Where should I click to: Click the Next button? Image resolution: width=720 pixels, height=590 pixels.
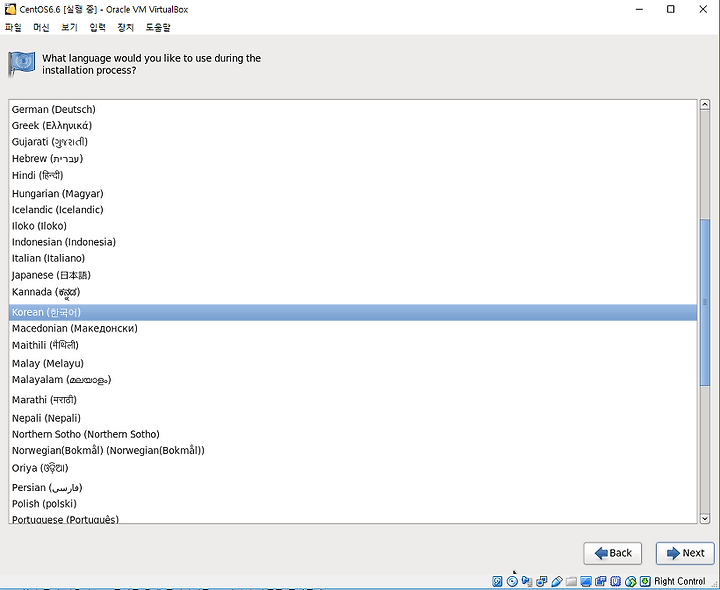685,553
